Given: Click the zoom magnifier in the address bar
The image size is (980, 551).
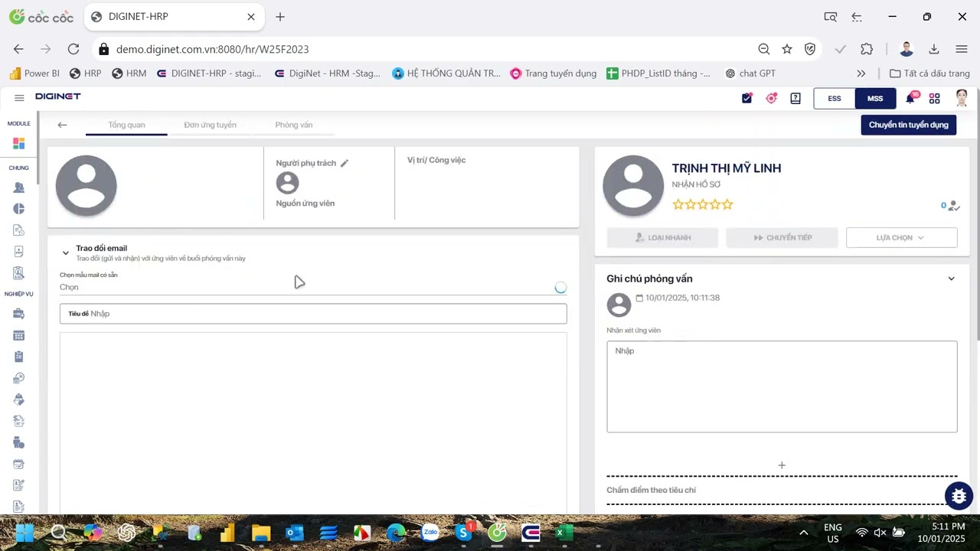Looking at the screenshot, I should click(764, 49).
